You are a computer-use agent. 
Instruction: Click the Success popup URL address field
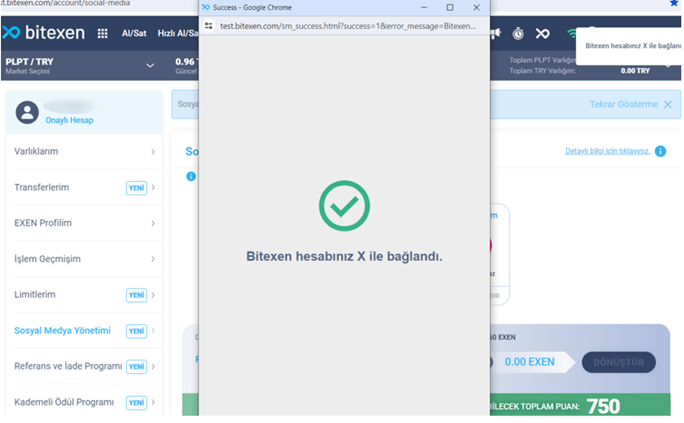click(348, 26)
